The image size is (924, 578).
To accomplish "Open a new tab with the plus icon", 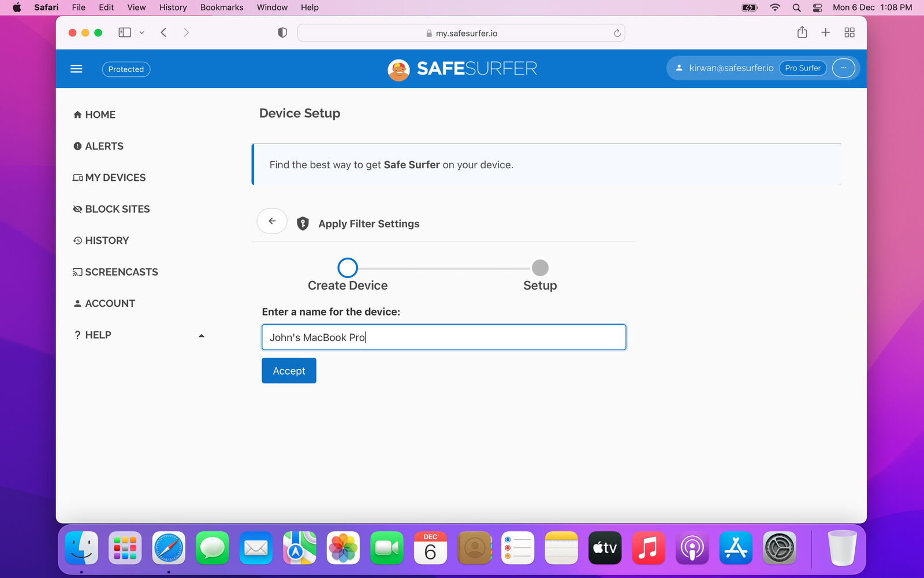I will (826, 32).
